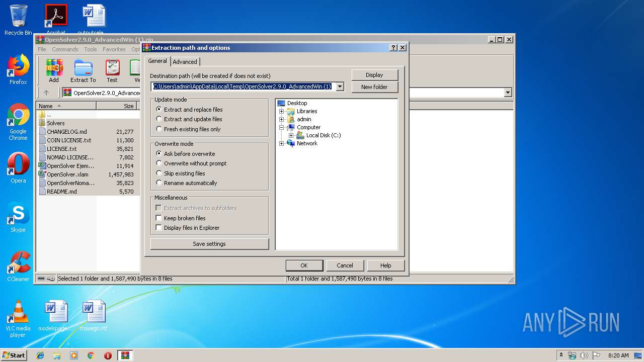The image size is (644, 362).
Task: Select Extract and update files option
Action: pyautogui.click(x=189, y=119)
